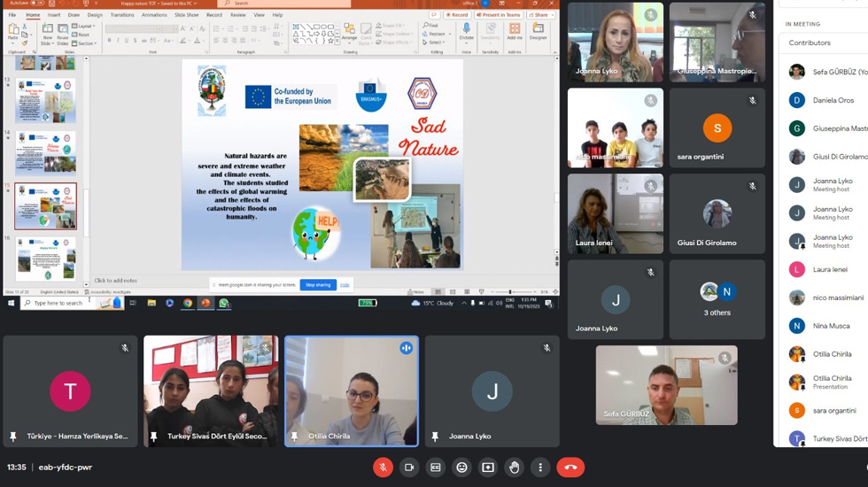Raise hand in Meet
Screen dimensions: 868x487
point(515,468)
